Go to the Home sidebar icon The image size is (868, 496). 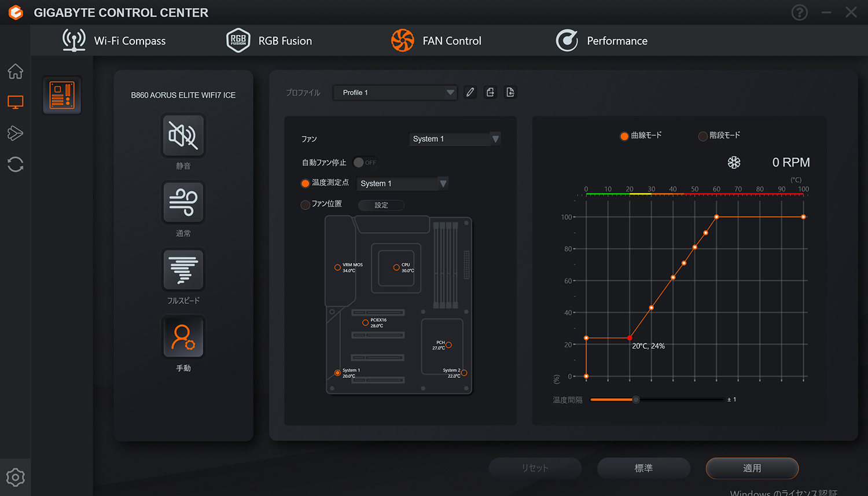(16, 71)
